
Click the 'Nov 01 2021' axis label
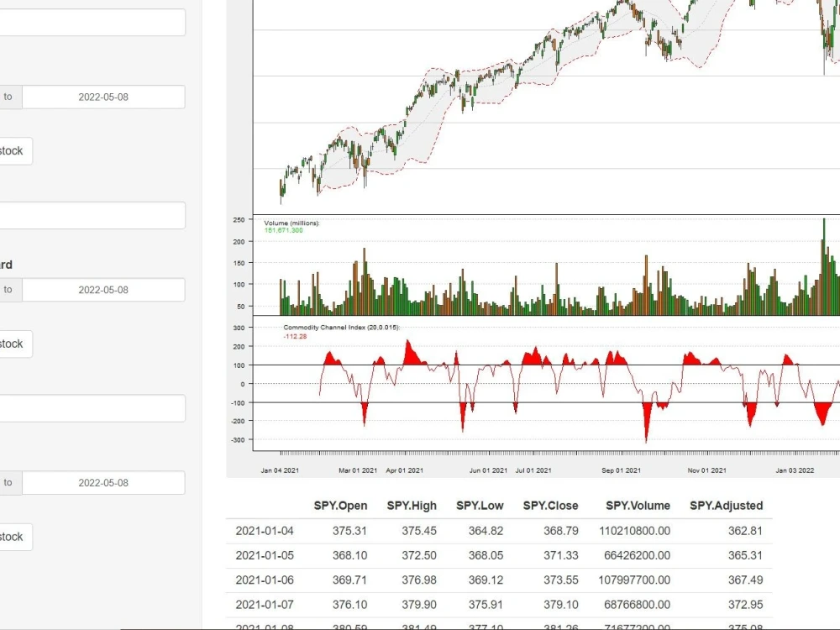click(706, 470)
